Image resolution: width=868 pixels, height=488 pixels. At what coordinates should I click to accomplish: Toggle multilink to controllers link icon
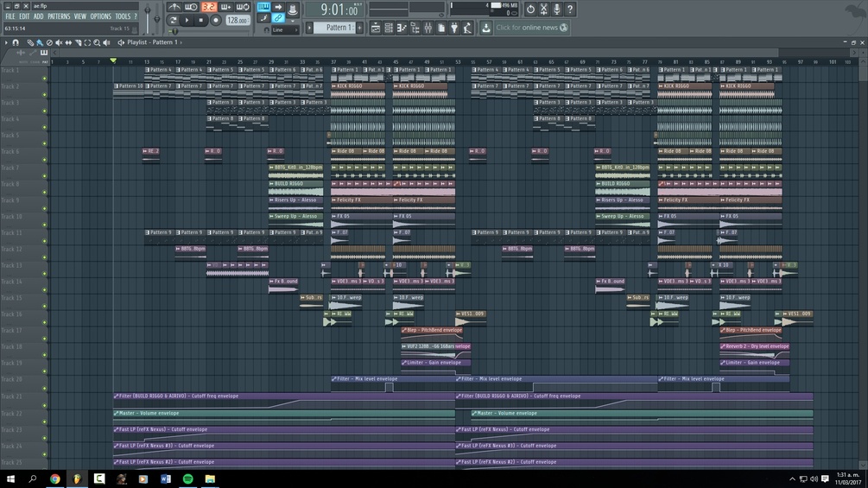(x=278, y=18)
